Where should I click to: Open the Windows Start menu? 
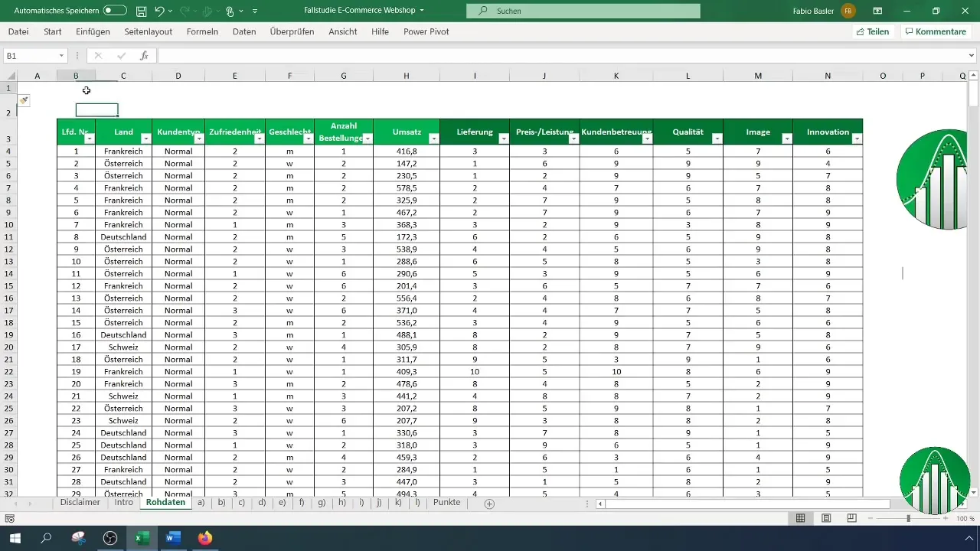(15, 538)
